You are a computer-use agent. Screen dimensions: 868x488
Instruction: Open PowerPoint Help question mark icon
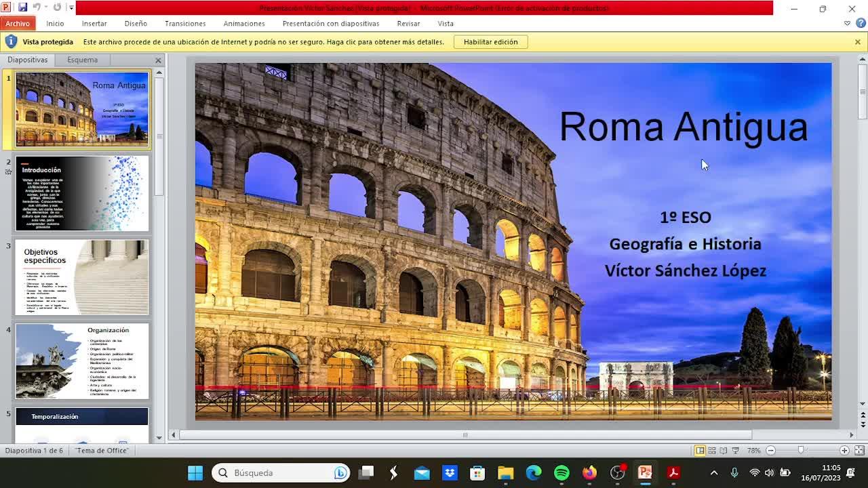(860, 23)
